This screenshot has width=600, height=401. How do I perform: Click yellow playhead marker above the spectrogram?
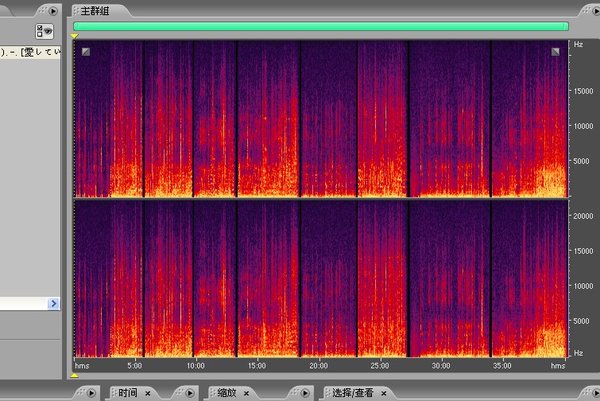click(x=75, y=36)
